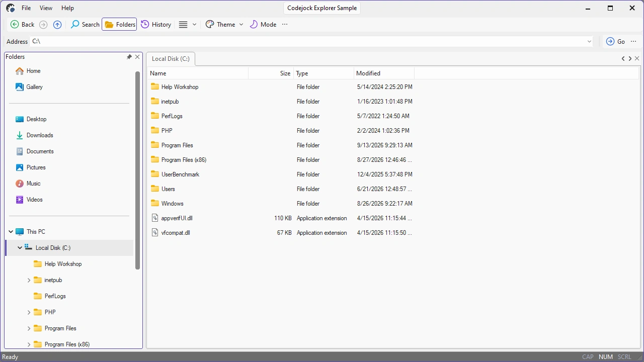Sort by the Size column header
This screenshot has width=644, height=362.
coord(271,73)
